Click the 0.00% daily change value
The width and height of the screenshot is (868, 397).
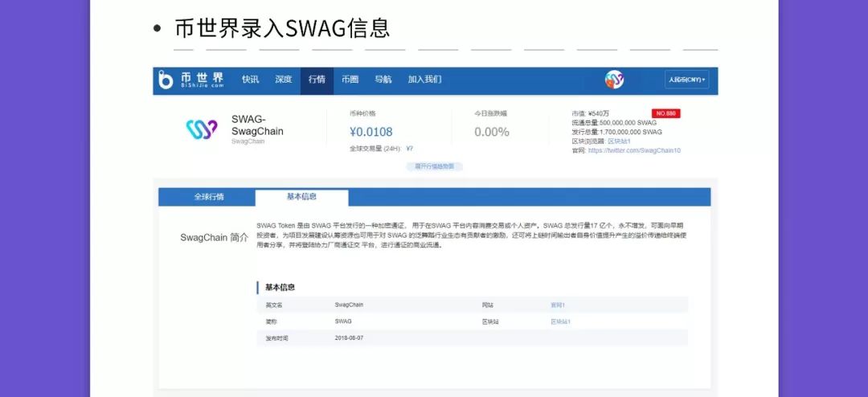pos(492,132)
